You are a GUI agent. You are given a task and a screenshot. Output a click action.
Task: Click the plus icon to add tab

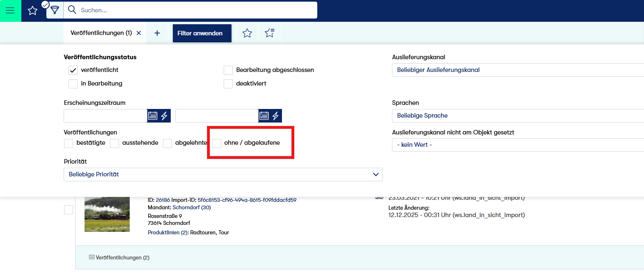pyautogui.click(x=157, y=33)
